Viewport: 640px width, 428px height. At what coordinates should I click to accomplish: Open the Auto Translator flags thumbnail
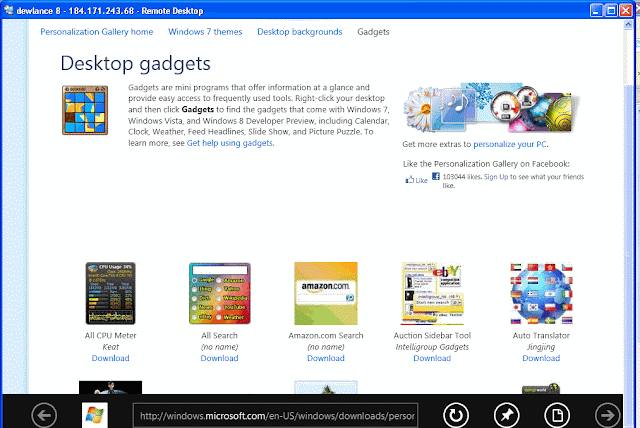point(541,293)
